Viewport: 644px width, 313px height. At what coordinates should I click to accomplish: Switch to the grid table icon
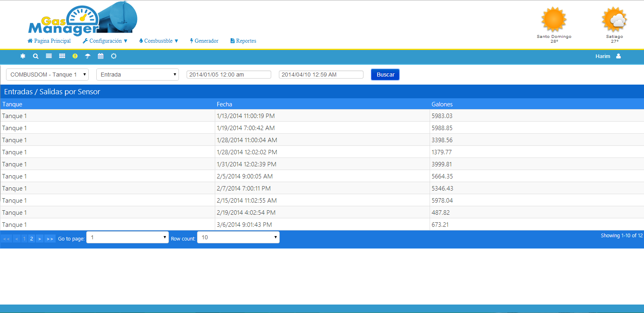coord(62,56)
